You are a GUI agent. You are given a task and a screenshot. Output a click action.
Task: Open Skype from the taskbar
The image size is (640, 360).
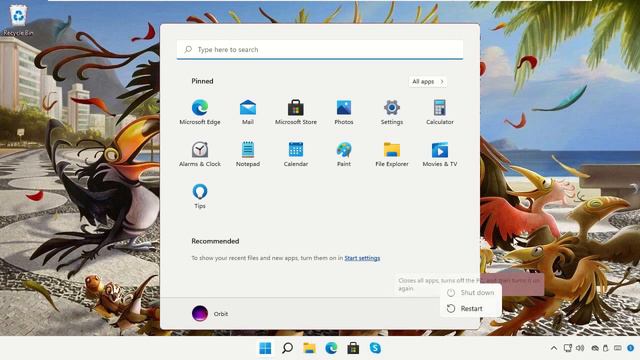tap(375, 348)
